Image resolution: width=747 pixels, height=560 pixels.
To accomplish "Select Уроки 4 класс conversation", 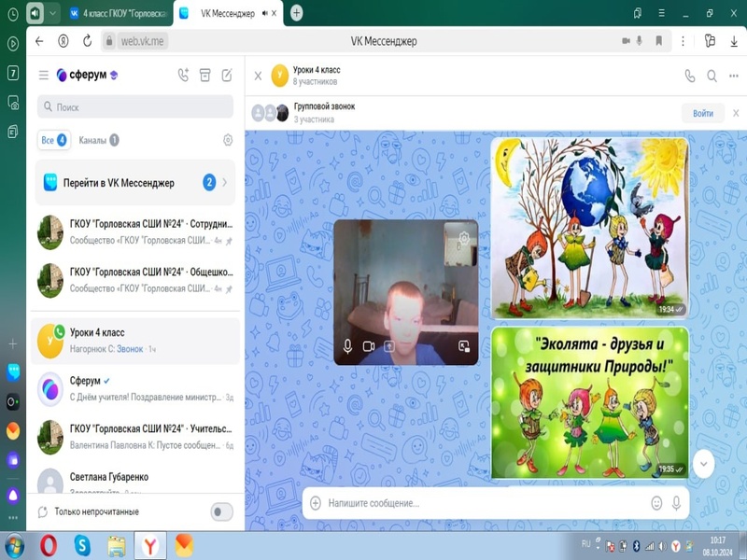I will pos(135,341).
